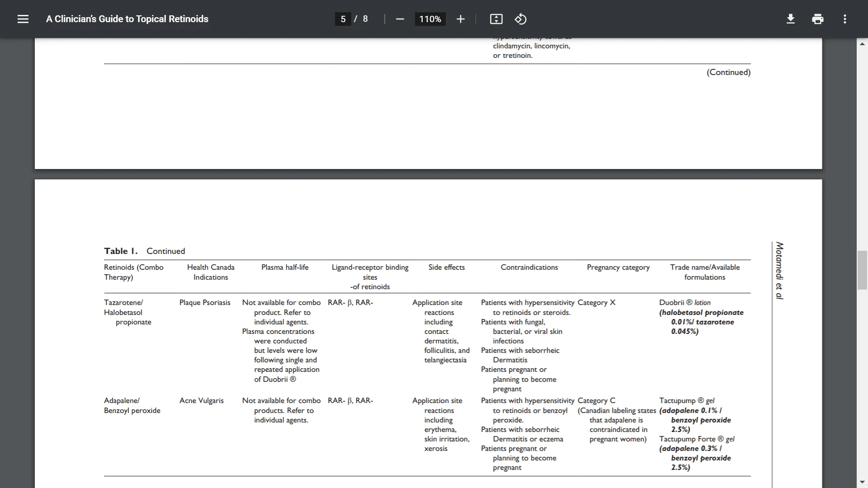The image size is (868, 488).
Task: Click the 'Health Canada Indications' column header
Action: click(x=211, y=272)
